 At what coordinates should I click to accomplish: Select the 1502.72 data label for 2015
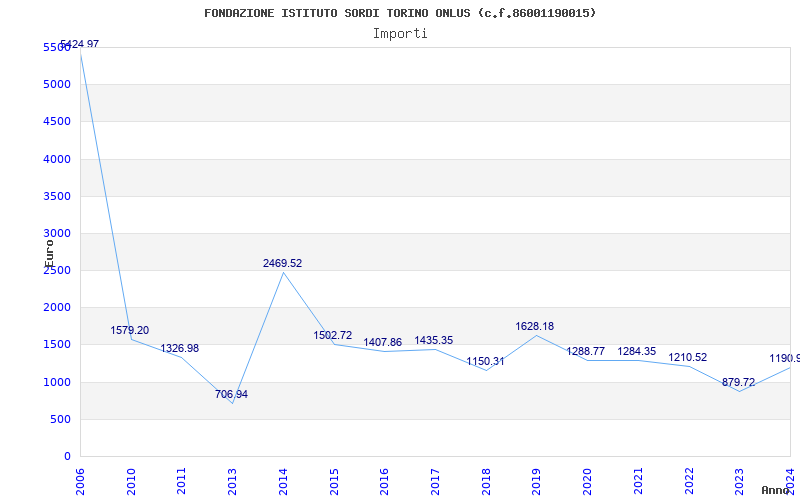332,336
